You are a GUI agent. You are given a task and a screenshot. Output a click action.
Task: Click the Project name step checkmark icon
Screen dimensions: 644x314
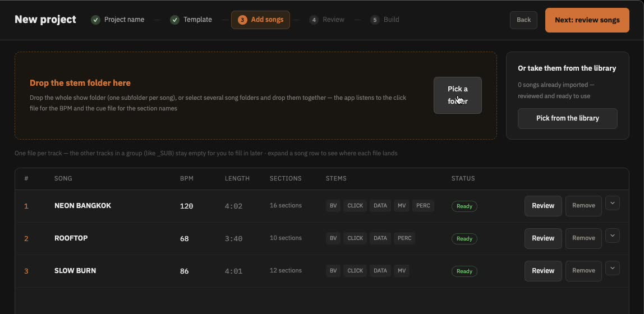96,20
